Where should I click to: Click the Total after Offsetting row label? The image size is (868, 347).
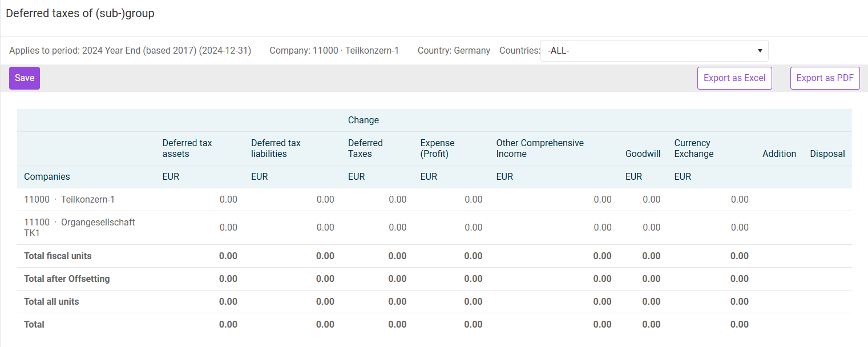(67, 279)
